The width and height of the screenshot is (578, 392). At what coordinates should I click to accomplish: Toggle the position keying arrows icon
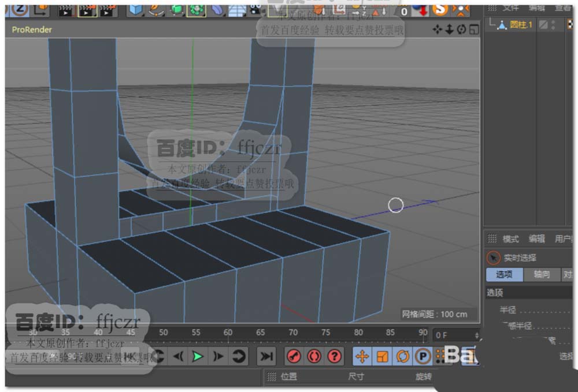pyautogui.click(x=362, y=356)
